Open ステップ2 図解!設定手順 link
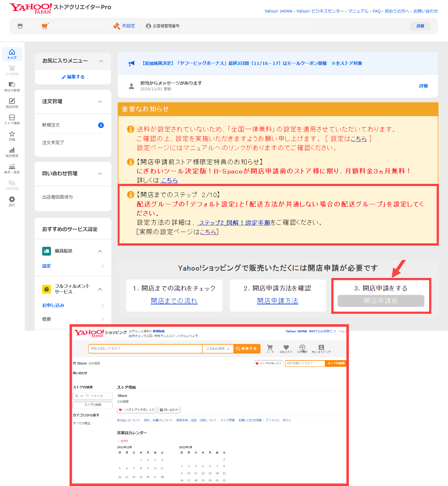Screen dimensions: 448x486 [234, 223]
